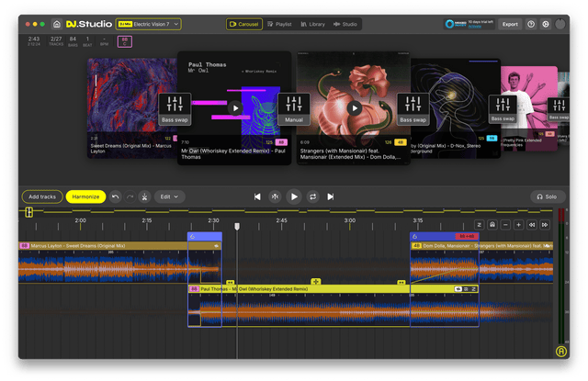
Task: Click the Bass swap transition icon after Sweet Dreams
Action: tap(175, 104)
